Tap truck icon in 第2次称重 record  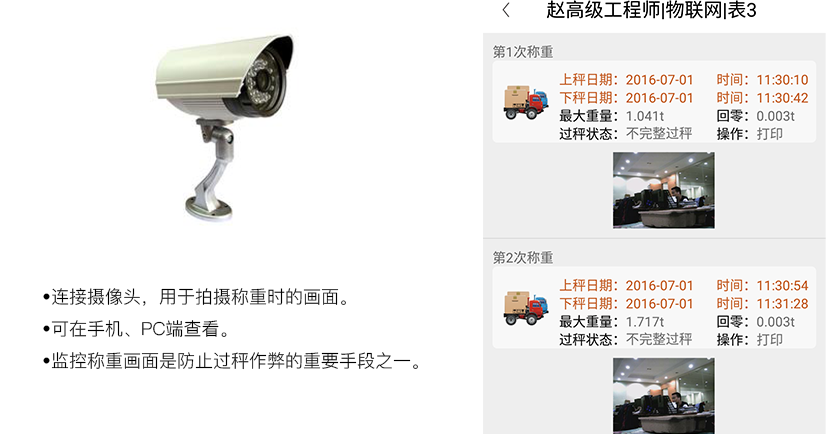[x=525, y=308]
